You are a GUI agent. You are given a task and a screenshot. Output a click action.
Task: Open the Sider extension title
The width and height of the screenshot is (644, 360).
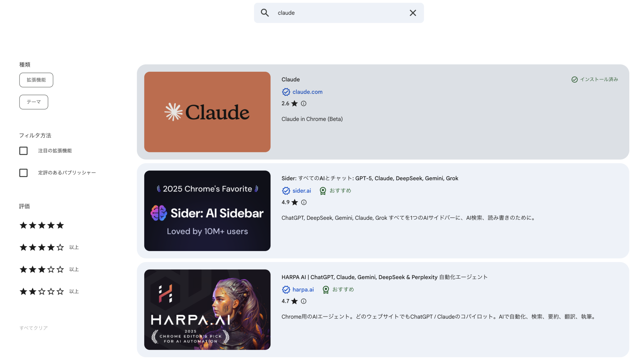pos(370,178)
